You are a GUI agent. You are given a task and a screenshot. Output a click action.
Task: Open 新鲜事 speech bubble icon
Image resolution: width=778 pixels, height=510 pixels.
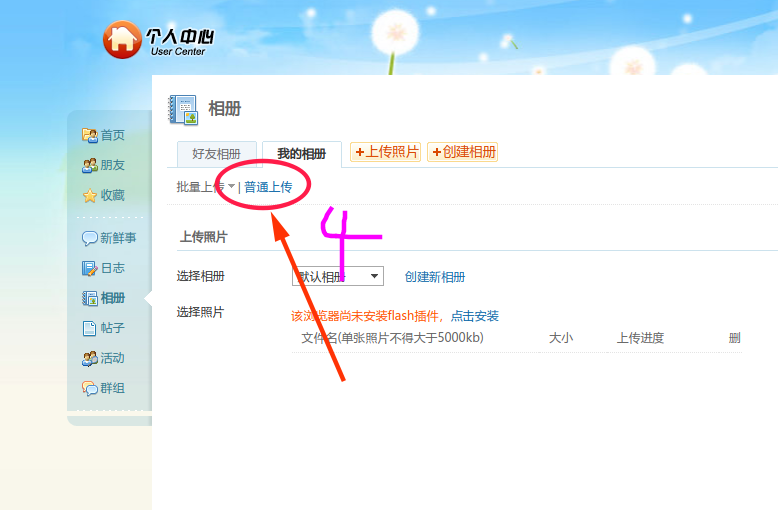click(90, 238)
